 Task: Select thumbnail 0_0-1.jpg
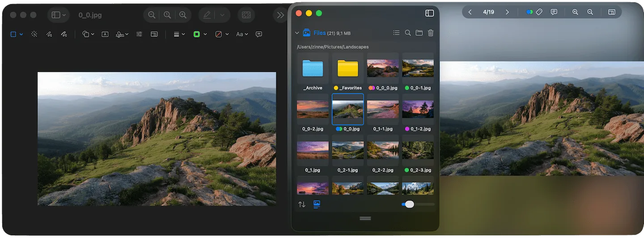coord(418,68)
